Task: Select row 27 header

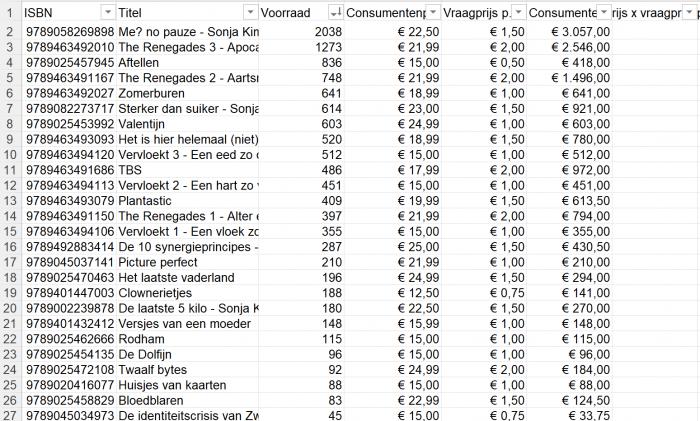Action: tap(9, 415)
